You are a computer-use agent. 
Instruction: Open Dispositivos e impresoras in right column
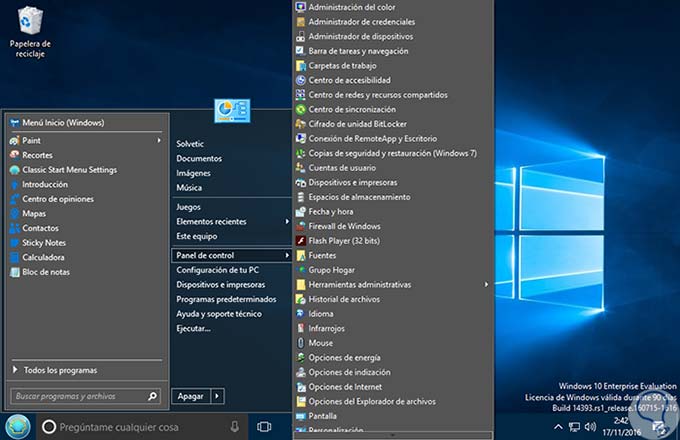pyautogui.click(x=221, y=285)
